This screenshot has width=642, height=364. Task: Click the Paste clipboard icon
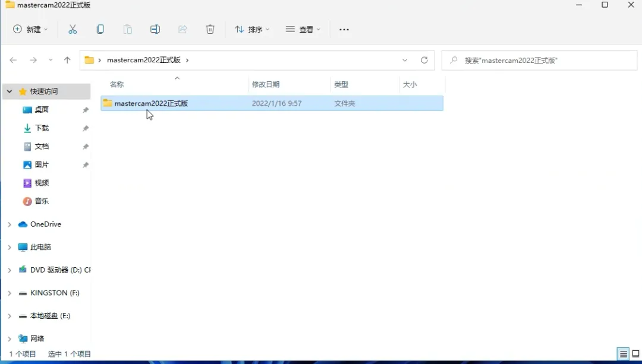click(x=127, y=30)
